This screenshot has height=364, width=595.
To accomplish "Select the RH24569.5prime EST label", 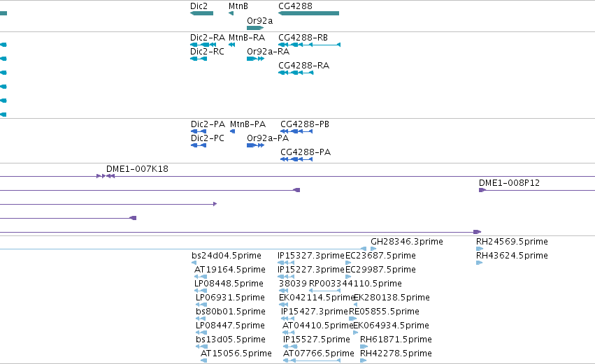I will point(512,242).
